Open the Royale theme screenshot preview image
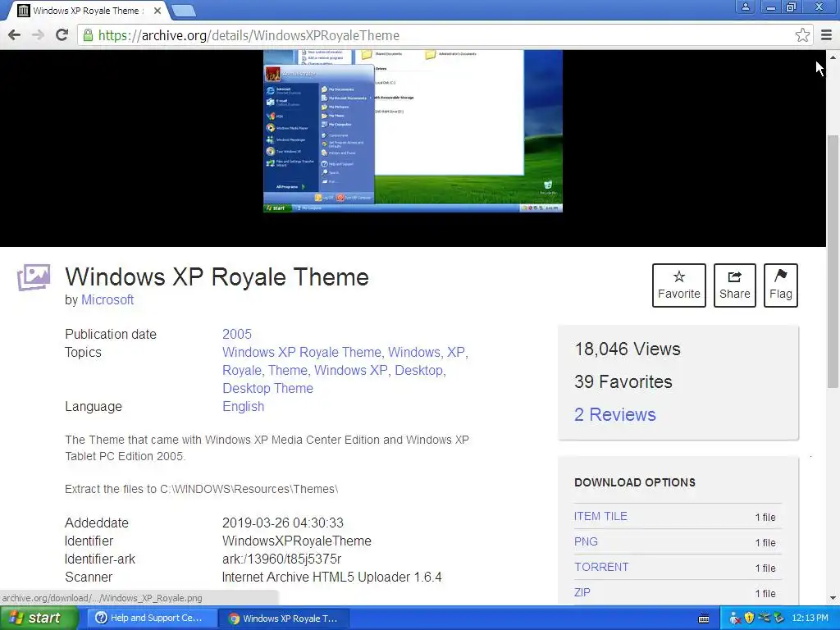Image resolution: width=840 pixels, height=630 pixels. click(x=413, y=131)
